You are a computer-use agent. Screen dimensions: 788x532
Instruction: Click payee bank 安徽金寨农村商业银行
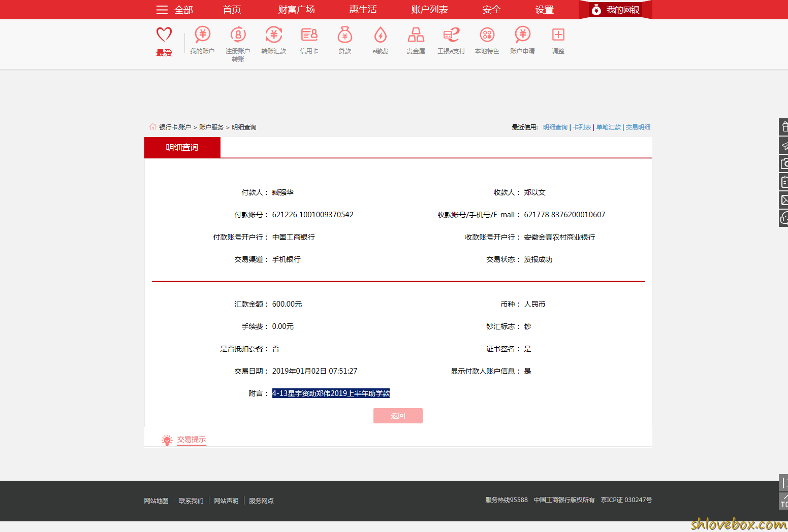click(559, 237)
